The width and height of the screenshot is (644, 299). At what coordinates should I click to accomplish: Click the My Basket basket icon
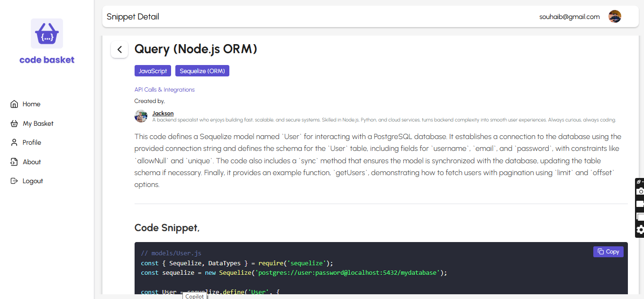(x=14, y=123)
